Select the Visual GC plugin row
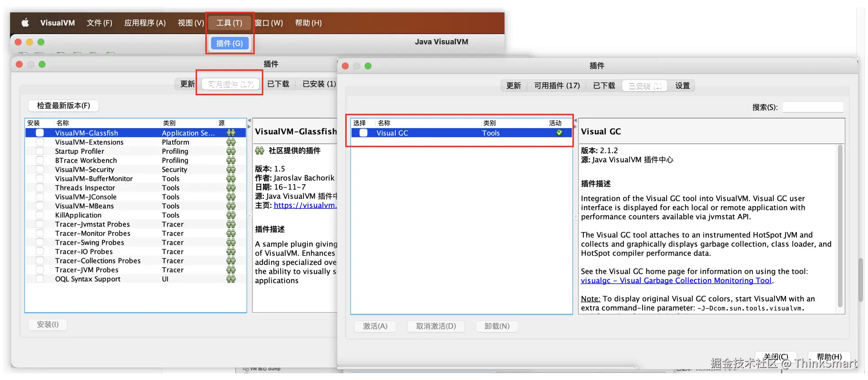The width and height of the screenshot is (868, 380). tap(461, 133)
